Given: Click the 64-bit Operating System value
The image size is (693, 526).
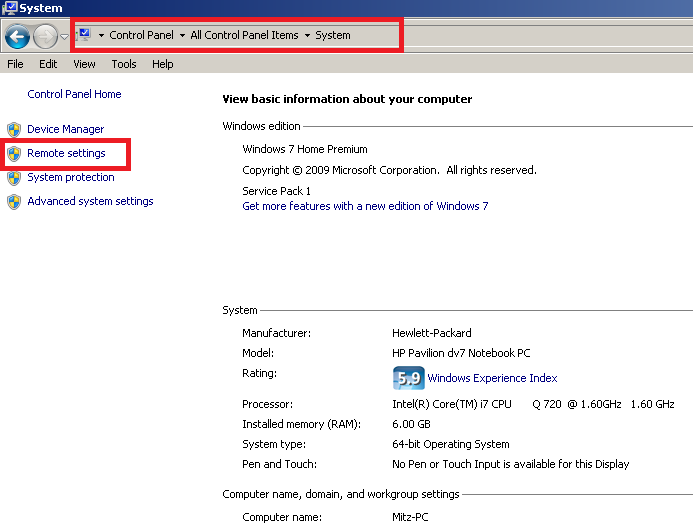Looking at the screenshot, I should (451, 444).
